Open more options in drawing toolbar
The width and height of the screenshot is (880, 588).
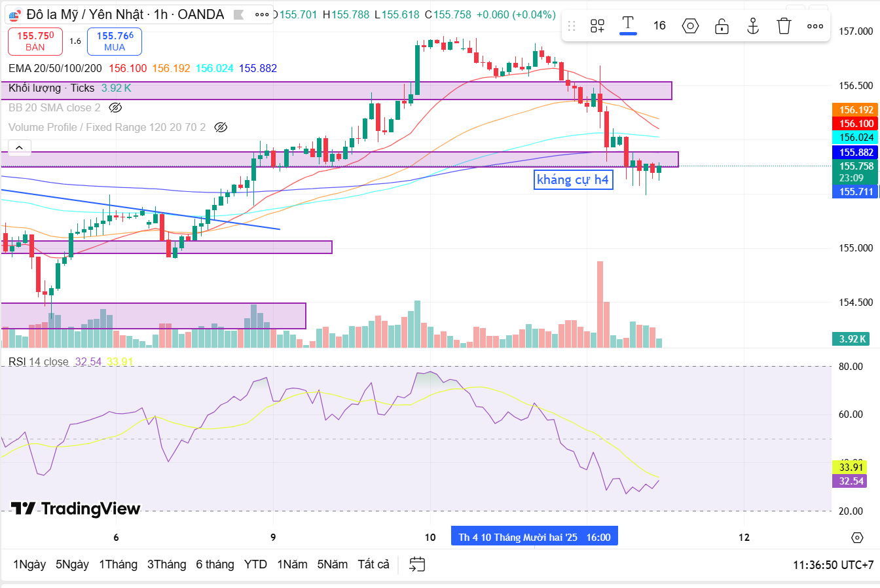pos(815,26)
